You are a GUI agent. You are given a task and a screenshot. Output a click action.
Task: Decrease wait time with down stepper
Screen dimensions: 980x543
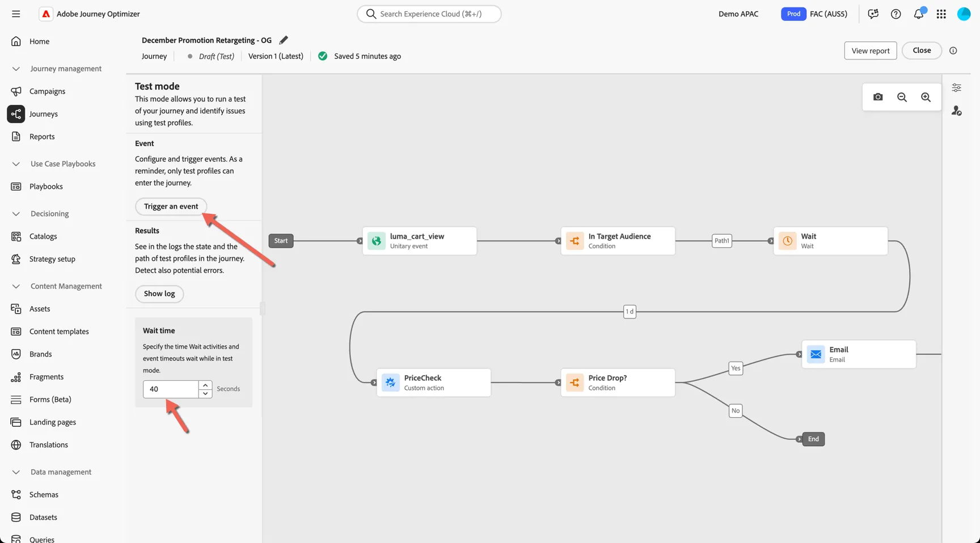(205, 393)
